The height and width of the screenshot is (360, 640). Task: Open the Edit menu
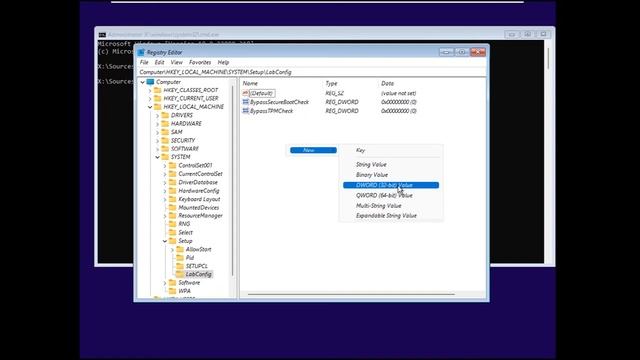pyautogui.click(x=159, y=62)
